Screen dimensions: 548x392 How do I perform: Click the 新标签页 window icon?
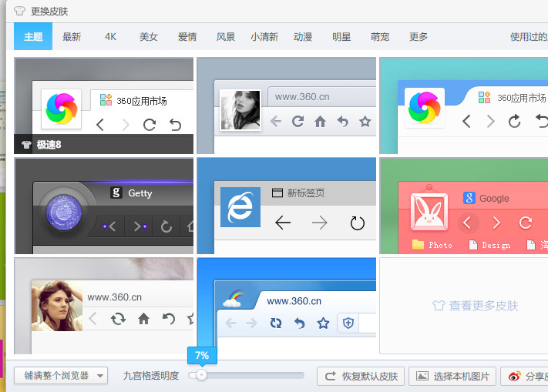[x=277, y=193]
